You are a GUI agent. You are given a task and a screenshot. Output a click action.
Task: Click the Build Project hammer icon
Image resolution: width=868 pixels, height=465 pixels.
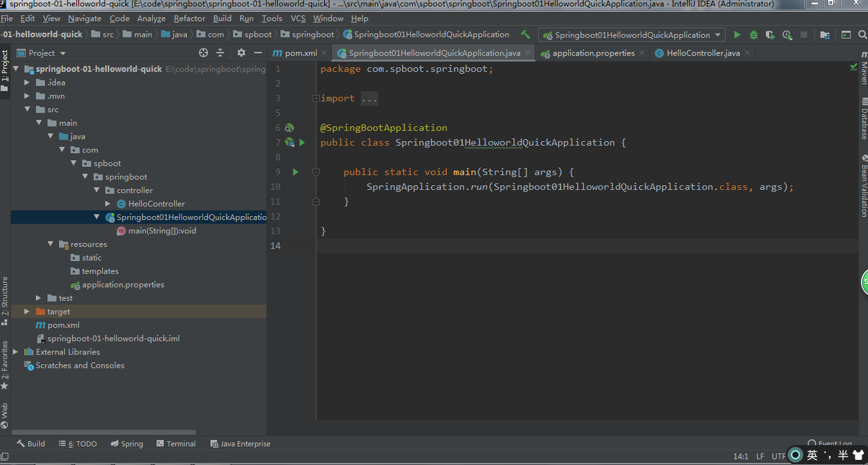526,35
